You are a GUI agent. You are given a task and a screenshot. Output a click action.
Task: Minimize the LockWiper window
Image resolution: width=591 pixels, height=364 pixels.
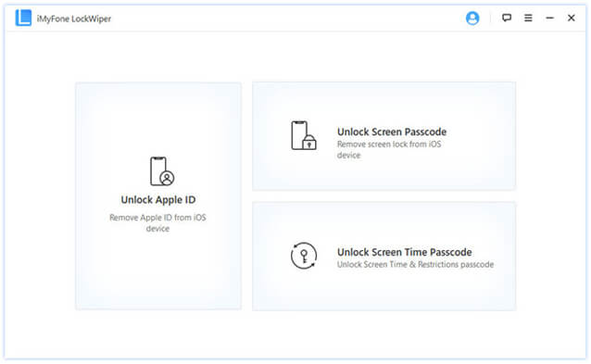(x=550, y=18)
